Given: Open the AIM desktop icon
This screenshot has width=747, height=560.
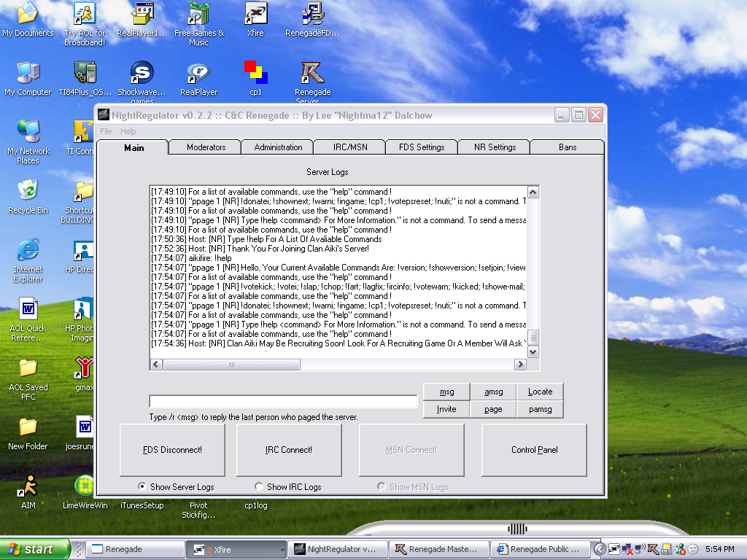Looking at the screenshot, I should tap(28, 488).
